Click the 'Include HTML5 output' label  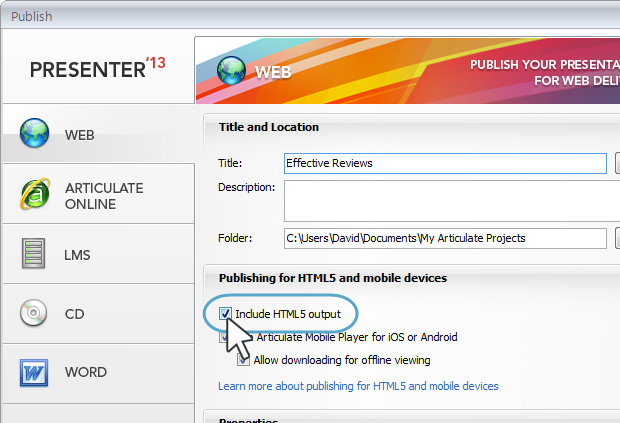[x=288, y=314]
